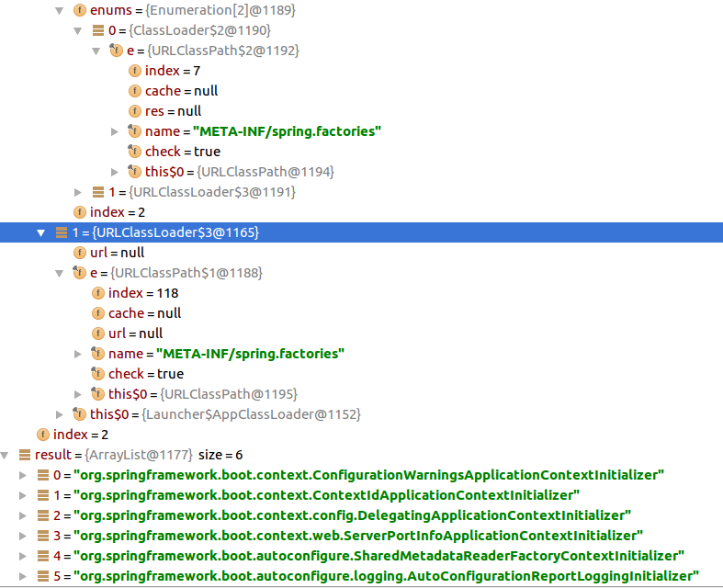Expand this$0 = URLClassPath@1195 node
The height and width of the screenshot is (588, 723).
(78, 394)
